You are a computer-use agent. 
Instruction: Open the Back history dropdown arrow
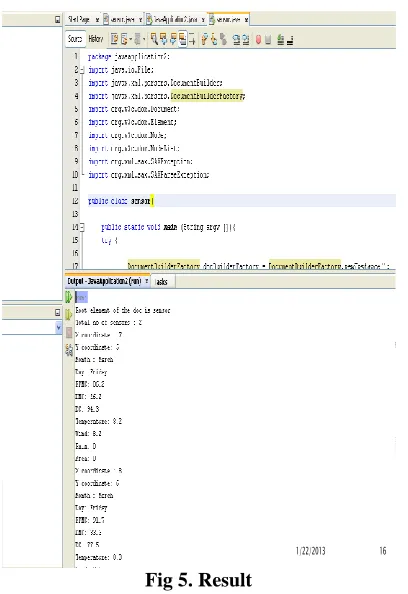131,39
